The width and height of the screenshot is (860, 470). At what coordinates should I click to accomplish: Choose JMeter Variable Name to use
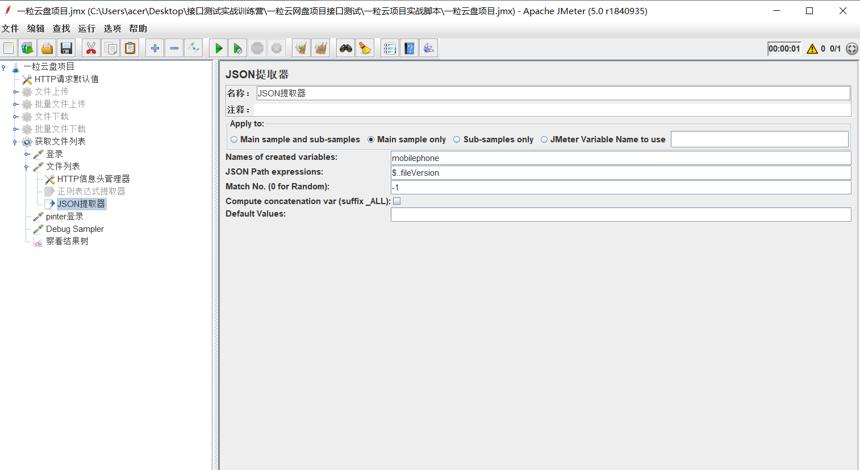(544, 140)
